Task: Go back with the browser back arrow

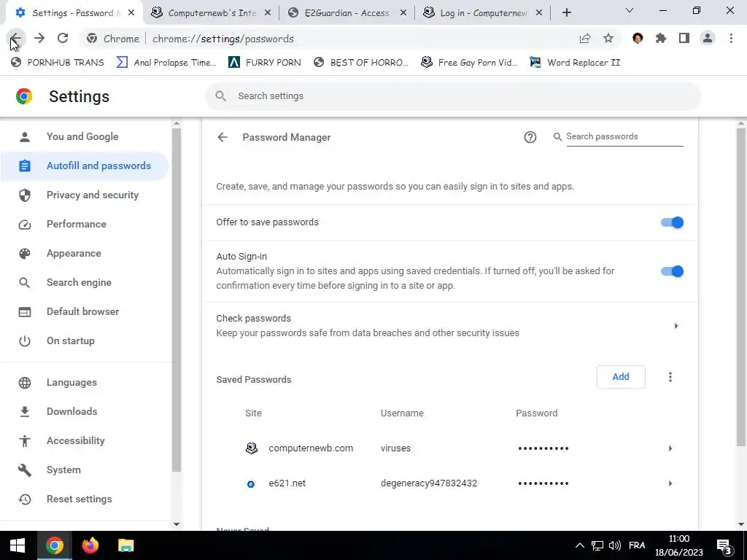Action: [x=16, y=39]
